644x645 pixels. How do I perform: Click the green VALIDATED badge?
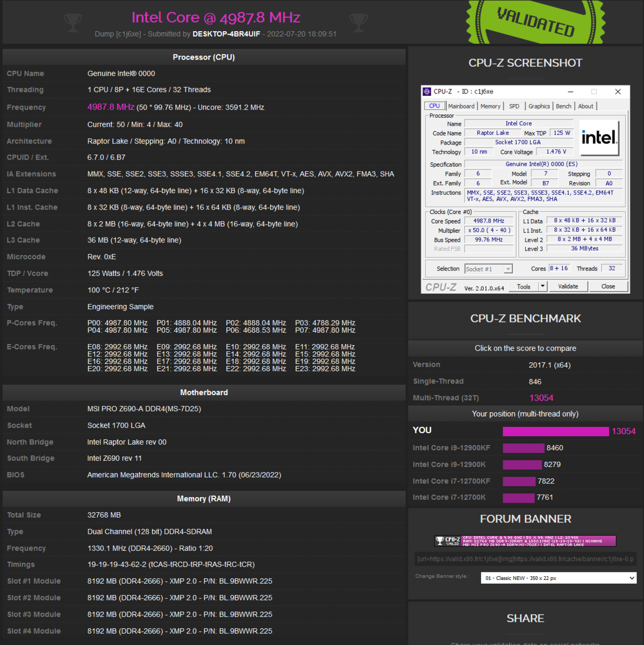[535, 23]
